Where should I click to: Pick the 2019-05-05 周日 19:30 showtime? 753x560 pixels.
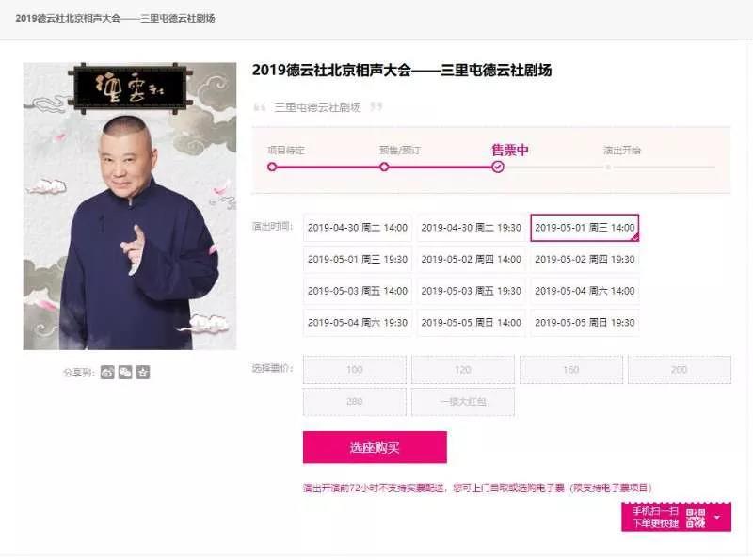(x=585, y=322)
